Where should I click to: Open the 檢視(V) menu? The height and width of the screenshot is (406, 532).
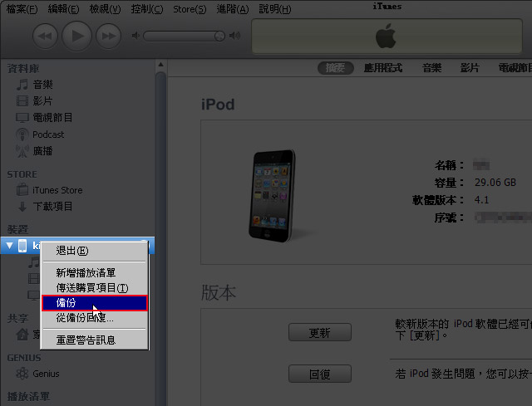click(105, 9)
